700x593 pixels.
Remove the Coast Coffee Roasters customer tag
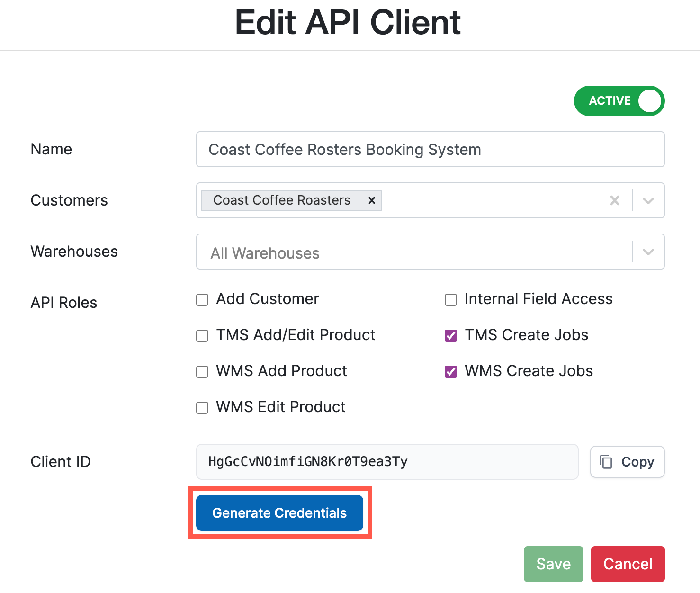click(371, 200)
